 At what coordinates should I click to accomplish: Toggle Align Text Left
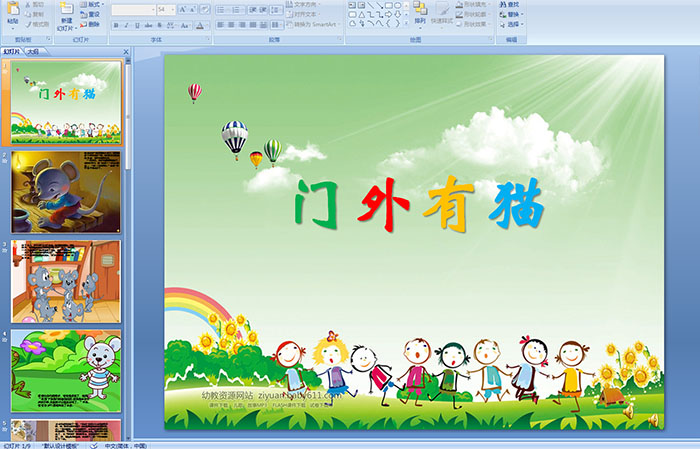[221, 25]
